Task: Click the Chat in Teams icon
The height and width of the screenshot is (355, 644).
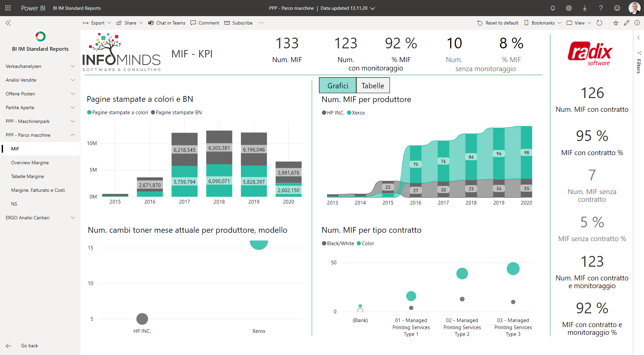Action: [151, 23]
